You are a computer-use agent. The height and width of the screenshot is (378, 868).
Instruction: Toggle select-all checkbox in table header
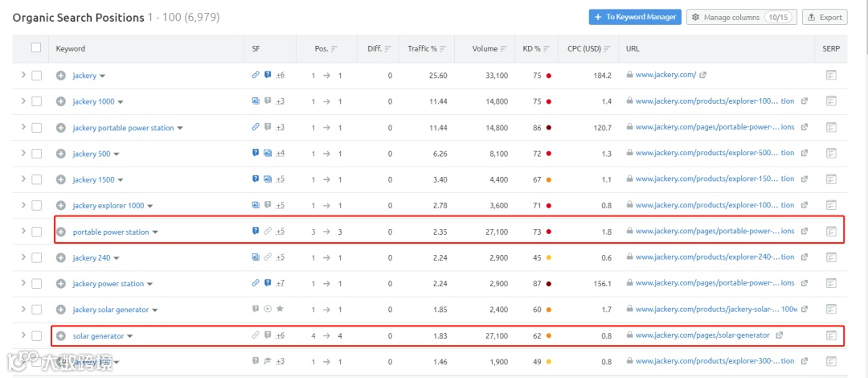pos(36,47)
